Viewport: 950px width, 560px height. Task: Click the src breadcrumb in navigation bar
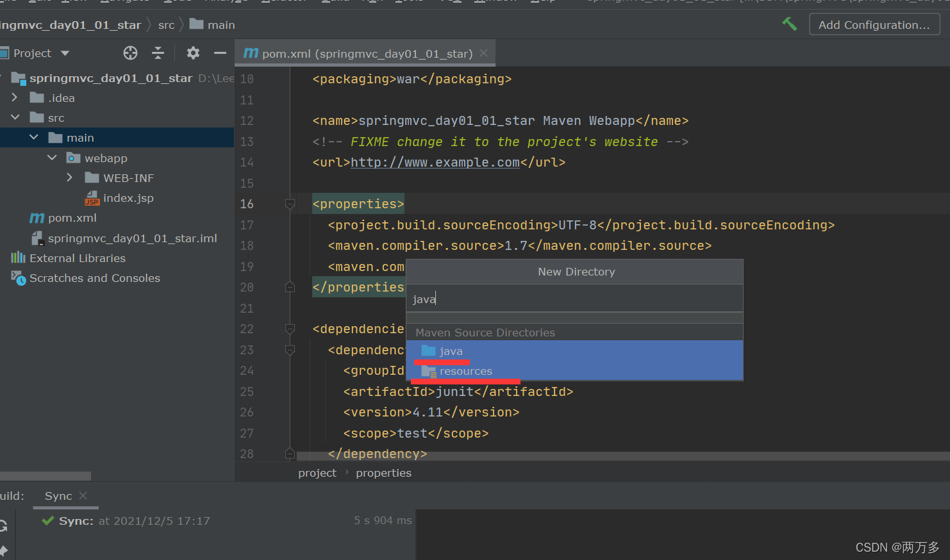click(166, 25)
